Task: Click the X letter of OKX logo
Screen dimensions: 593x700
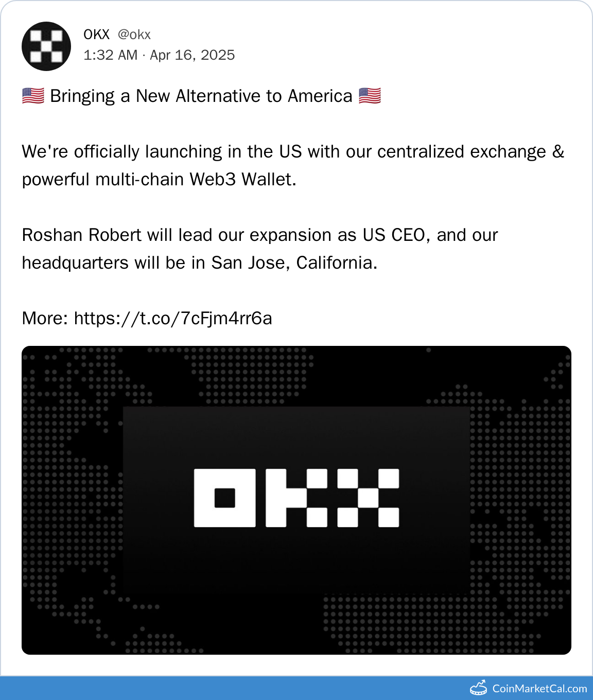Action: click(x=368, y=498)
